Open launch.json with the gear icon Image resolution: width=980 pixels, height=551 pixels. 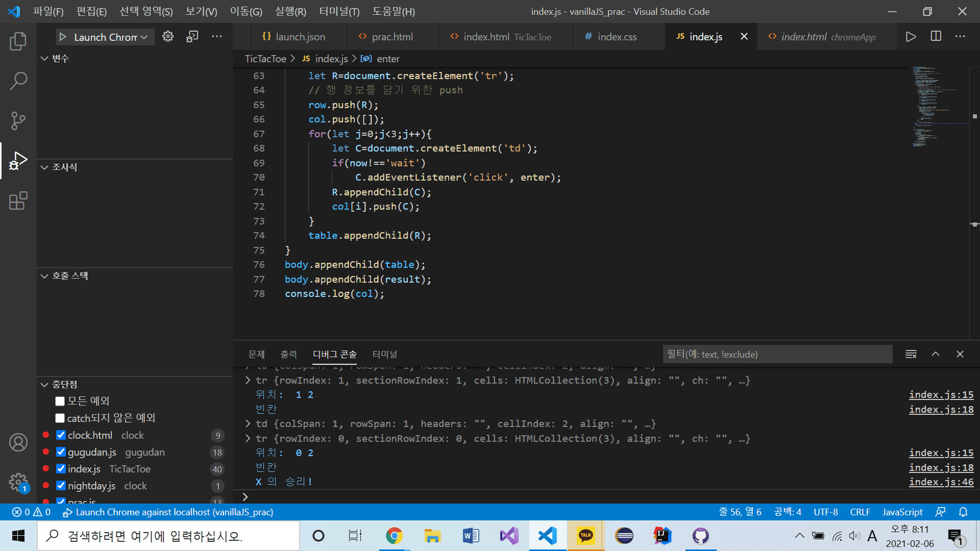168,37
